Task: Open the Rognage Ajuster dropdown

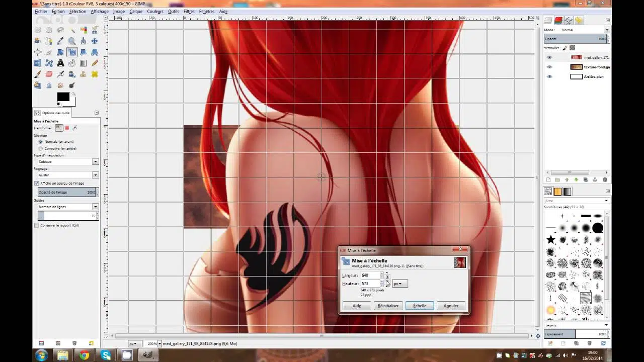Action: click(x=68, y=174)
